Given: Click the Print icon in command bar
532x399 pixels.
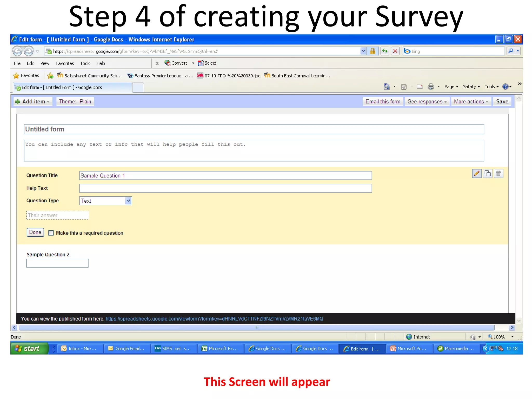Looking at the screenshot, I should 431,87.
